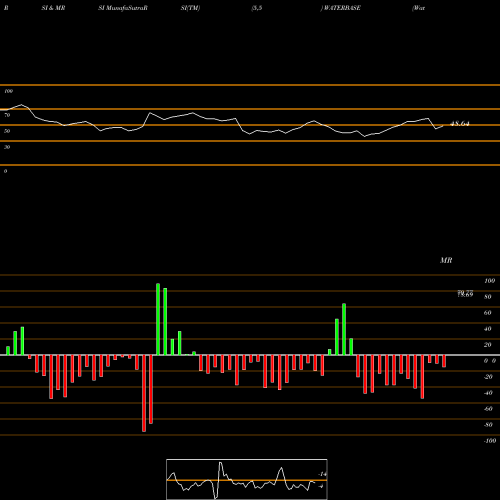Click the -80 label on MR axis

(x=488, y=425)
